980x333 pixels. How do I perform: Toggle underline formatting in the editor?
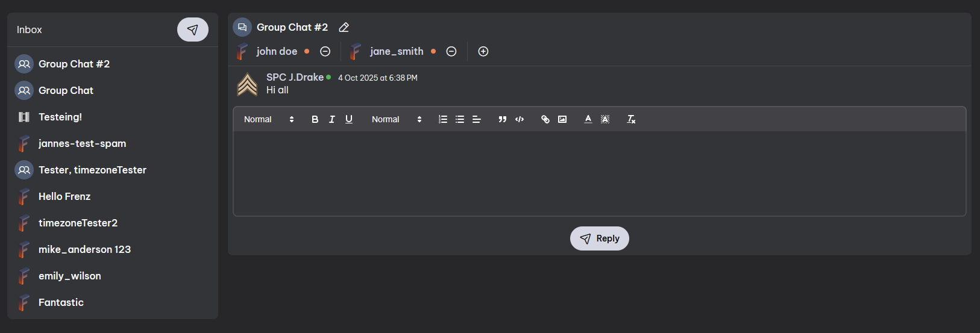[348, 119]
